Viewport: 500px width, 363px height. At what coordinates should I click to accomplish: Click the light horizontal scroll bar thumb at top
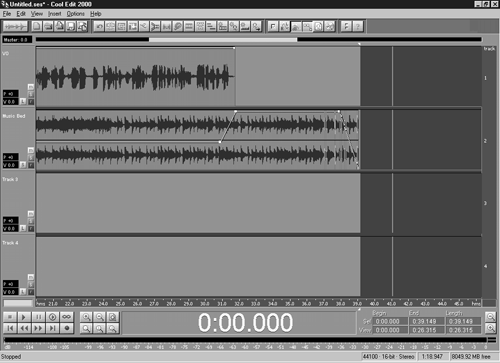[223, 39]
